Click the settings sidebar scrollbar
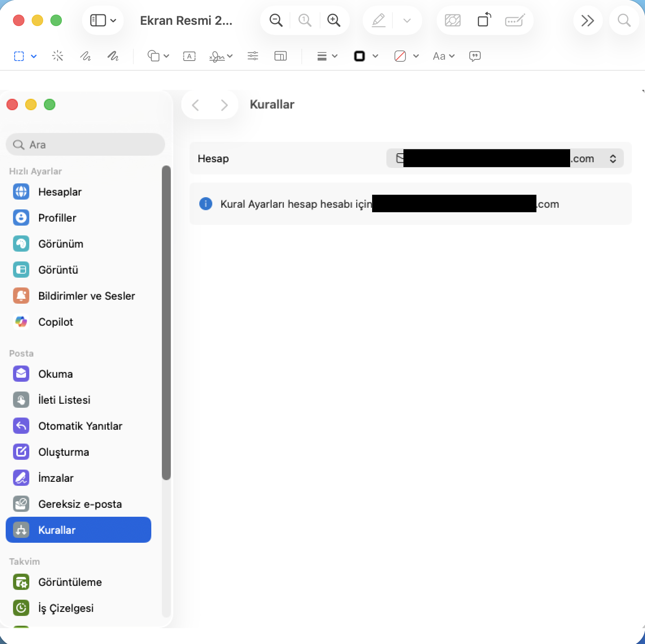 [166, 323]
